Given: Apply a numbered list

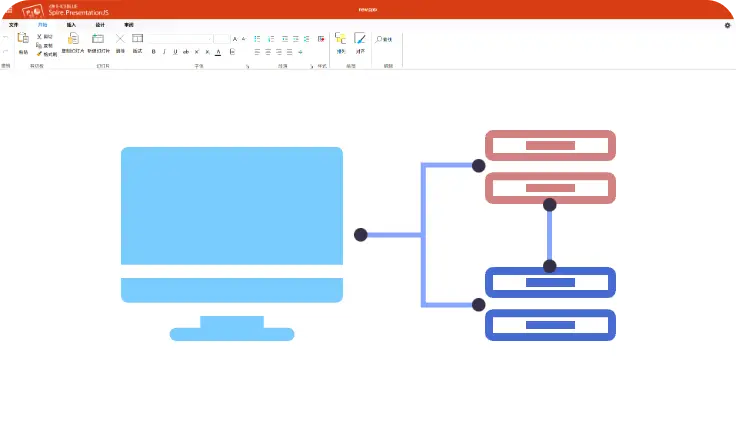Looking at the screenshot, I should (x=271, y=39).
